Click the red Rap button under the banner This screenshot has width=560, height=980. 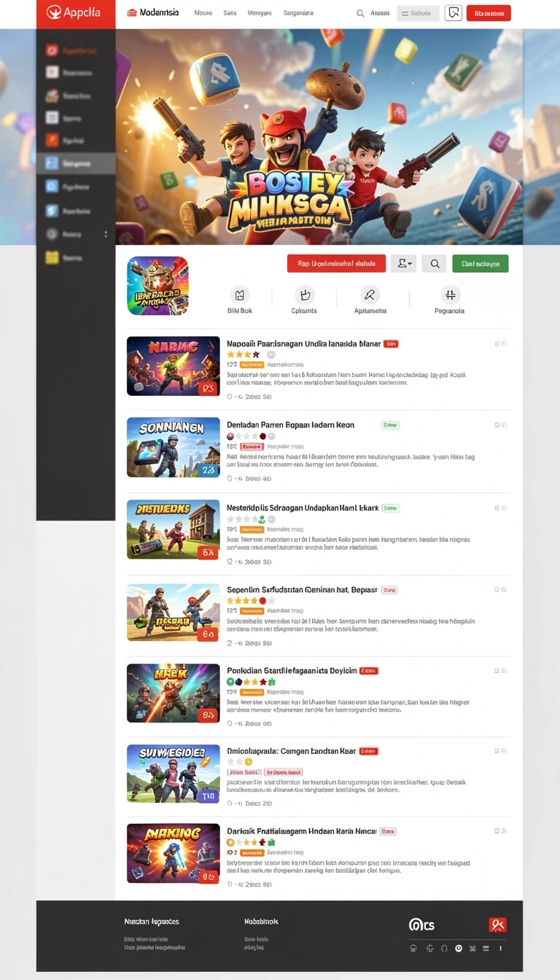click(336, 264)
